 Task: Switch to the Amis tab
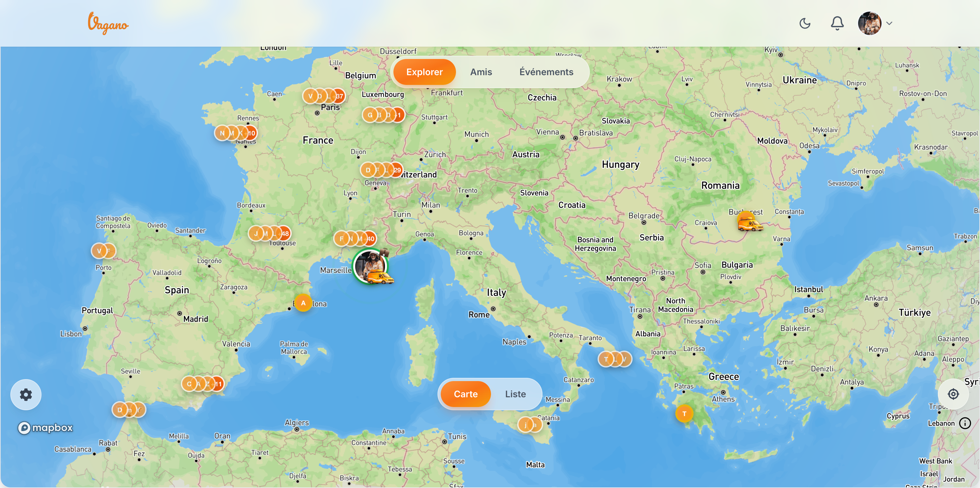click(481, 72)
